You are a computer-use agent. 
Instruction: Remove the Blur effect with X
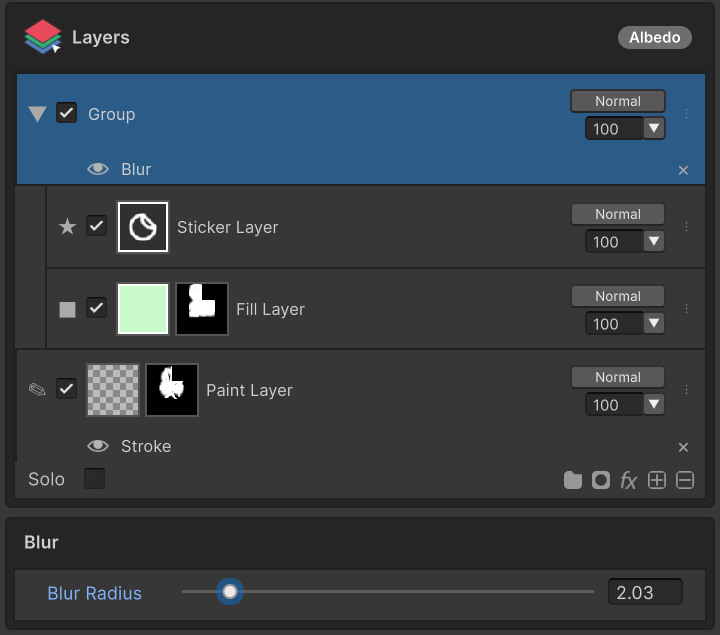[683, 170]
